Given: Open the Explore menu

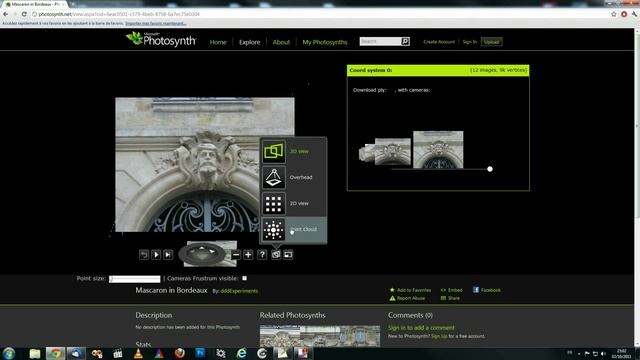Looking at the screenshot, I should tap(249, 42).
